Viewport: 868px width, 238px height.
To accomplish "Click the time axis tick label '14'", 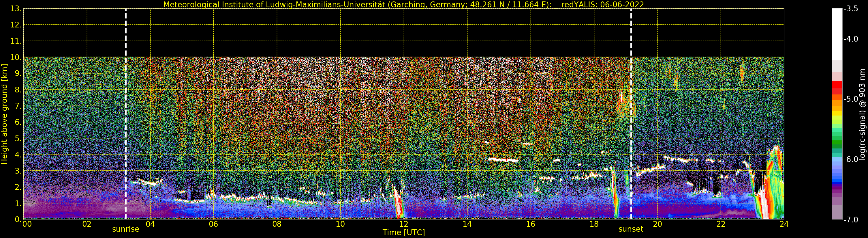I will point(467,224).
